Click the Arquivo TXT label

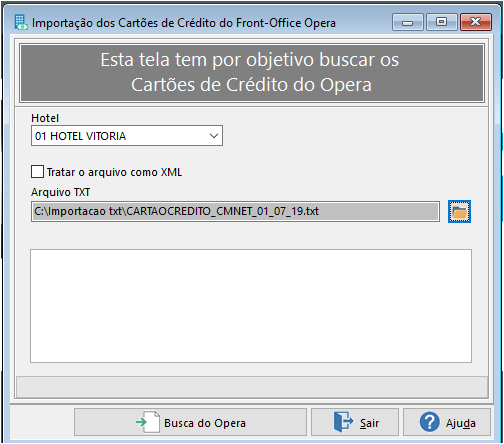[61, 192]
